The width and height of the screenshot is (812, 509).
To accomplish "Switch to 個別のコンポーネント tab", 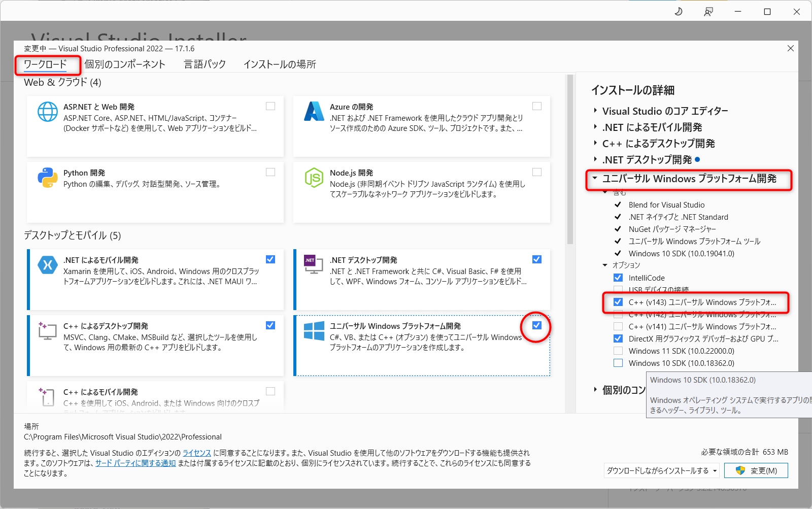I will pyautogui.click(x=125, y=64).
